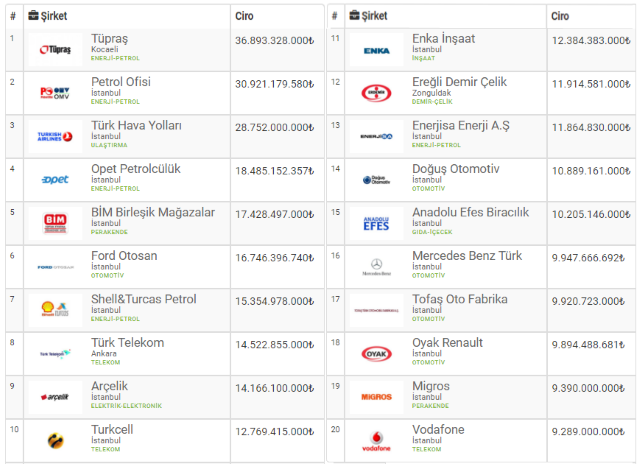Click OTOMOTİV tag under Doğuş Otomotiv
Viewport: 640px width, 464px height.
click(x=428, y=189)
